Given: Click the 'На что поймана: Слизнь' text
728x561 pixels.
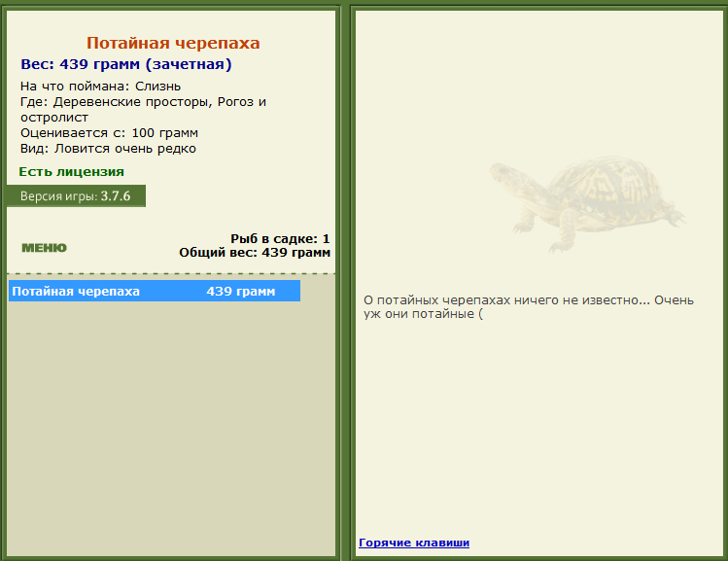Looking at the screenshot, I should click(x=100, y=87).
